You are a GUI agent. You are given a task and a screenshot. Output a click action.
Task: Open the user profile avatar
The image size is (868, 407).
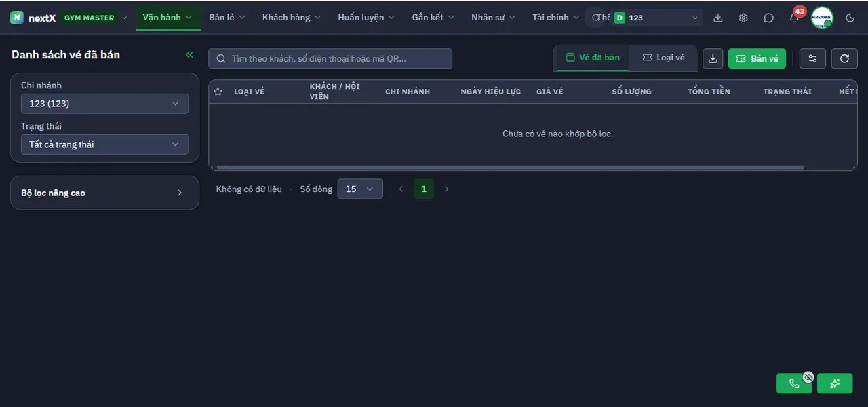point(822,18)
